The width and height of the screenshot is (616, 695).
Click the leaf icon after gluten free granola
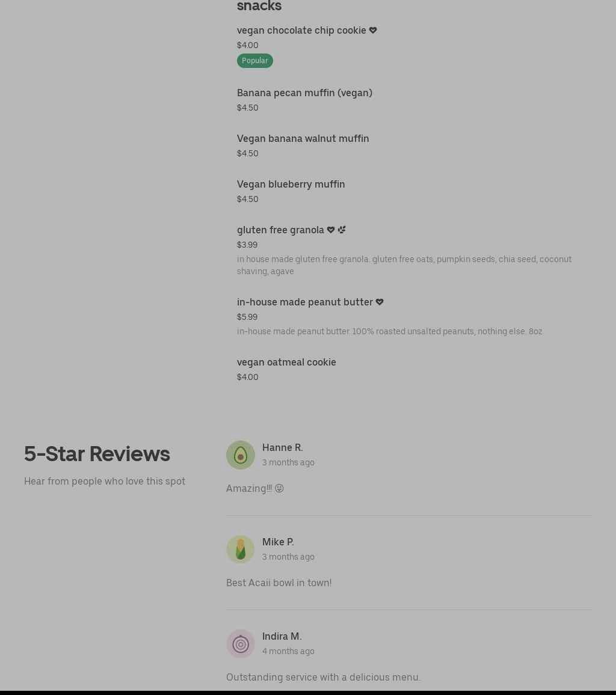tap(342, 230)
